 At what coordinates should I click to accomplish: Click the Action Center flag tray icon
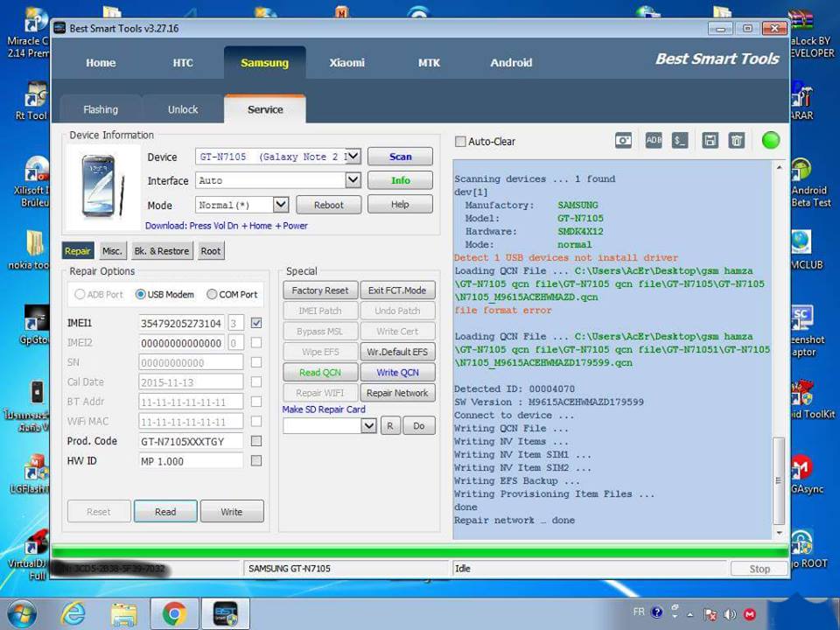[x=710, y=614]
